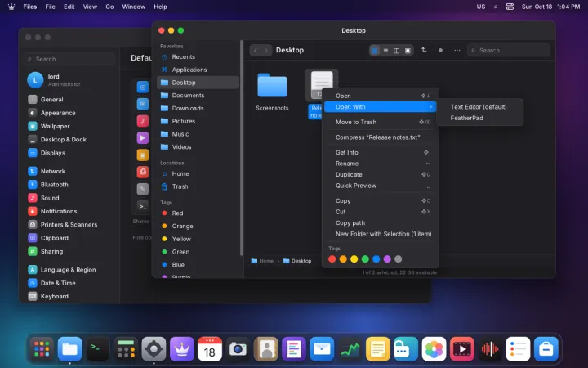The image size is (588, 368).
Task: Click the Files window search field
Action: pos(509,50)
